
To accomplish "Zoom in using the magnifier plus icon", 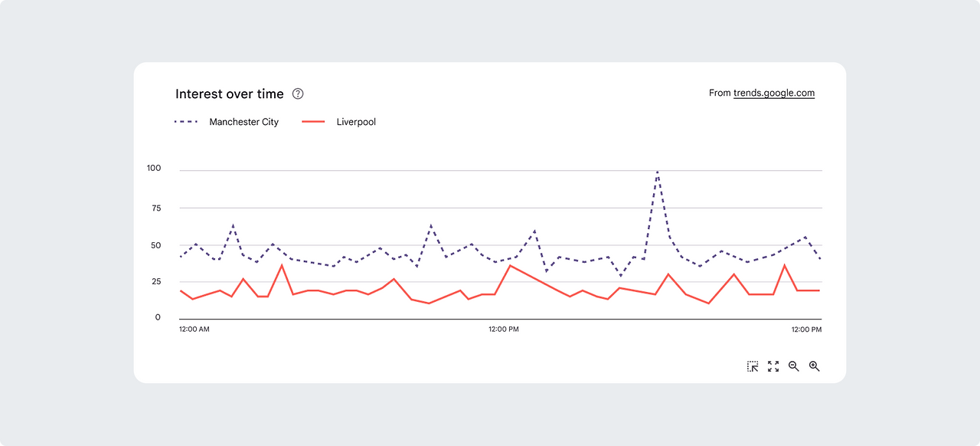I will point(815,366).
